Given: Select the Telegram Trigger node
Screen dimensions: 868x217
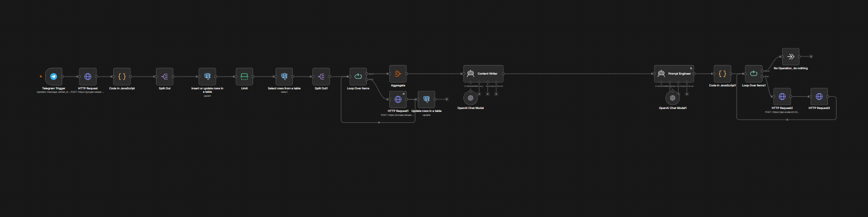Looking at the screenshot, I should 54,77.
